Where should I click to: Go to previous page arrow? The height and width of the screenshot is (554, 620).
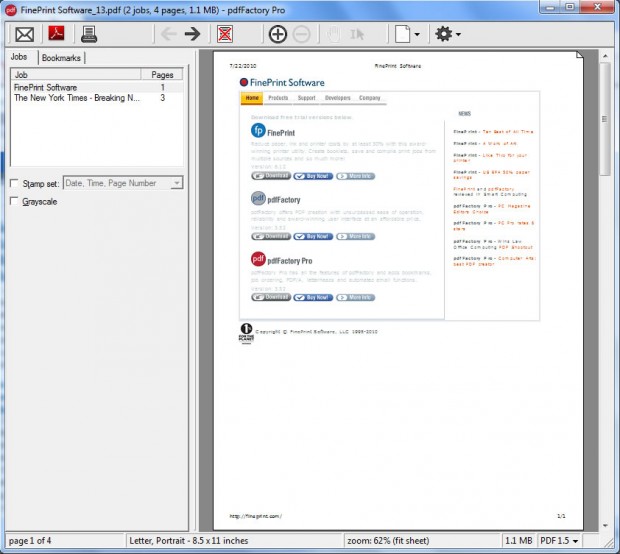point(169,34)
